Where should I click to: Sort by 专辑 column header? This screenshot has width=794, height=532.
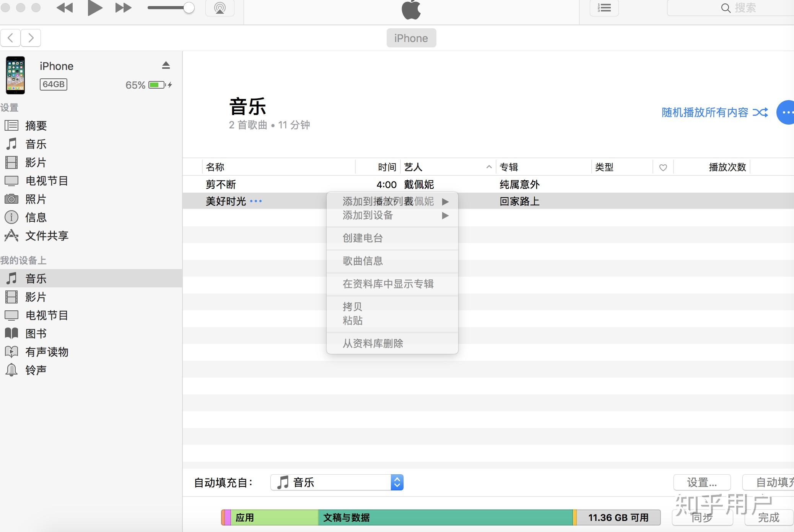click(x=544, y=167)
